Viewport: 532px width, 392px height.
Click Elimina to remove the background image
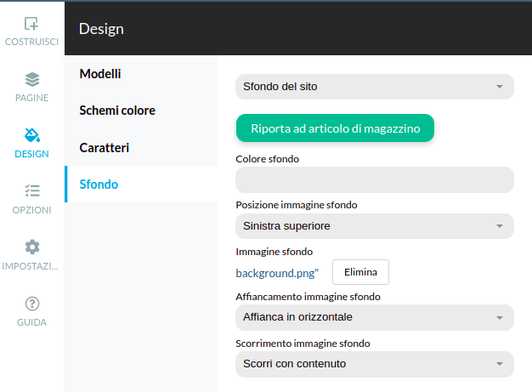coord(360,272)
